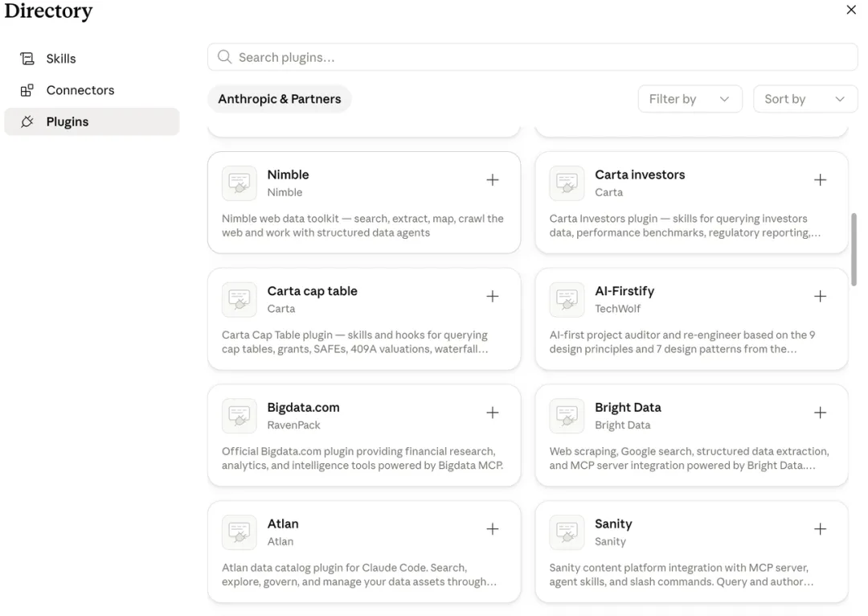868x616 pixels.
Task: Click the Nimble web data toolkit description
Action: (x=362, y=225)
